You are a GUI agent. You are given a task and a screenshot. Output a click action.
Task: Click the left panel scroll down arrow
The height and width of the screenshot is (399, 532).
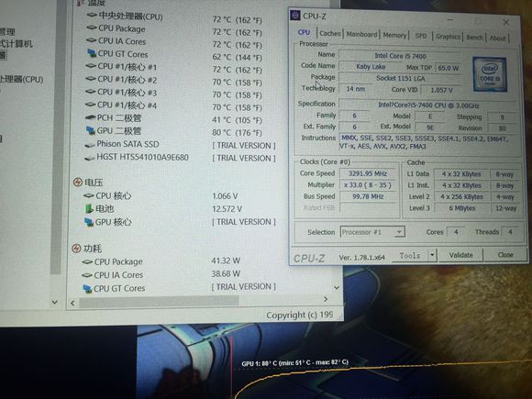pyautogui.click(x=55, y=302)
